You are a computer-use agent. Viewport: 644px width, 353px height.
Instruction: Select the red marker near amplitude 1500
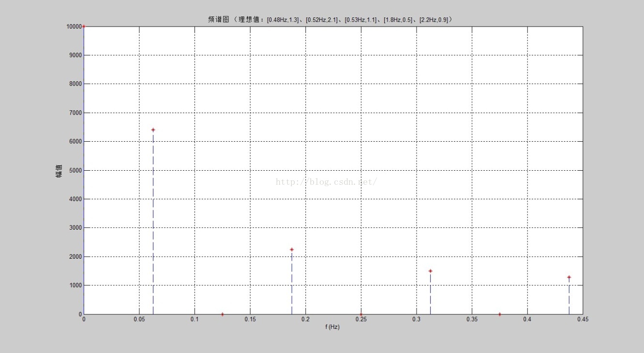click(430, 271)
